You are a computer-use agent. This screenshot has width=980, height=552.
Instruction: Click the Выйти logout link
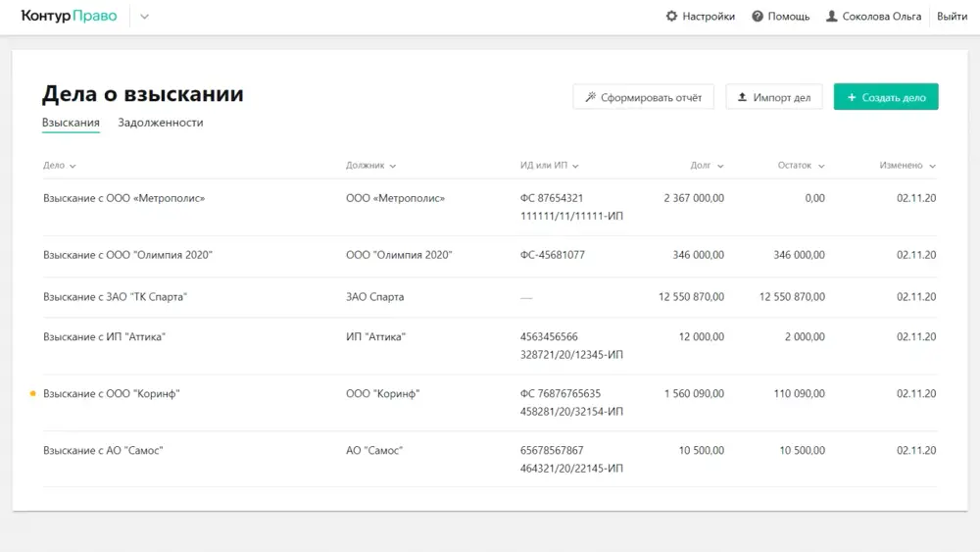pyautogui.click(x=952, y=17)
